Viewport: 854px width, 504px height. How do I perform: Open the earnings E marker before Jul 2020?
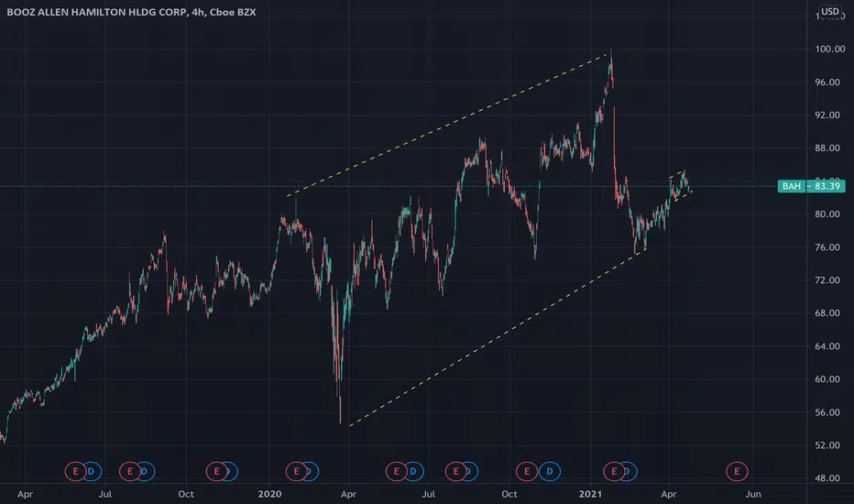[396, 471]
